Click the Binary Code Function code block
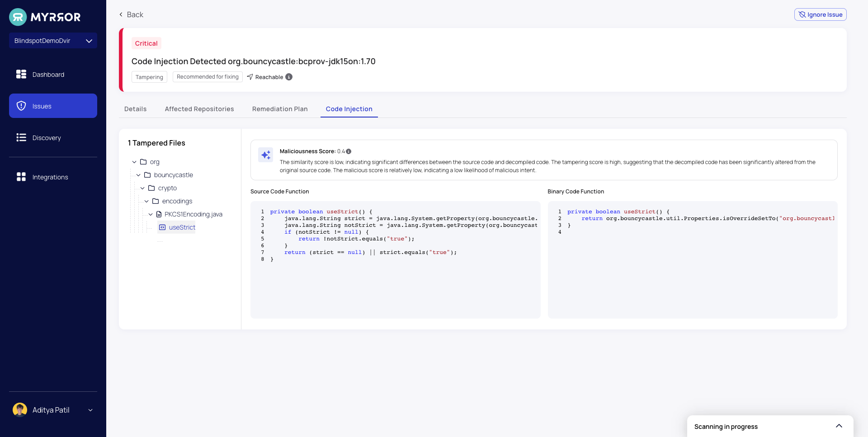This screenshot has height=437, width=868. [x=693, y=260]
